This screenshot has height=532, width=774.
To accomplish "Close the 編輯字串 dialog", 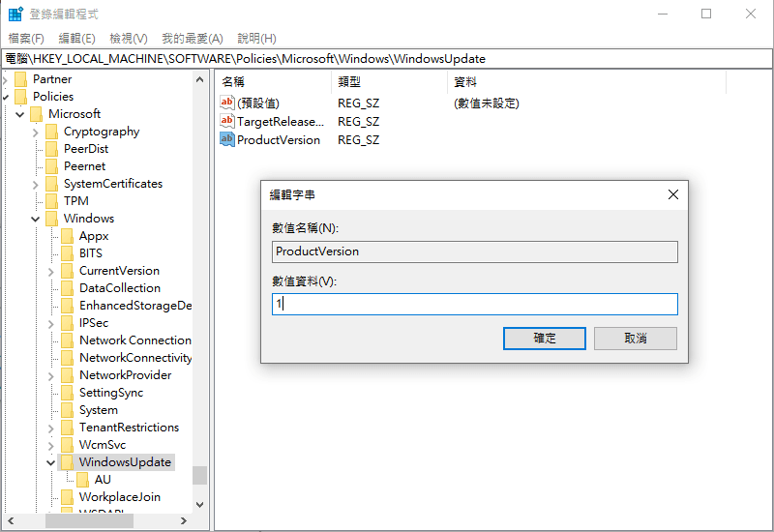I will [673, 194].
